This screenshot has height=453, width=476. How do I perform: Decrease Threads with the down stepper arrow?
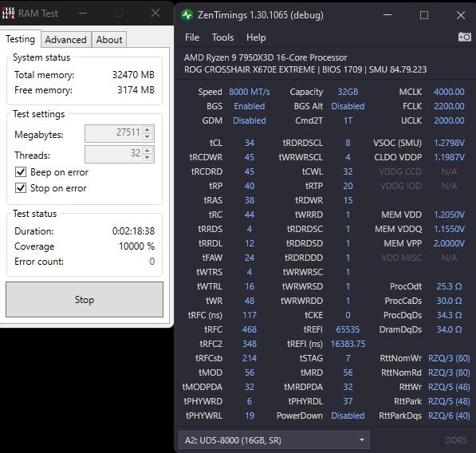coord(148,157)
